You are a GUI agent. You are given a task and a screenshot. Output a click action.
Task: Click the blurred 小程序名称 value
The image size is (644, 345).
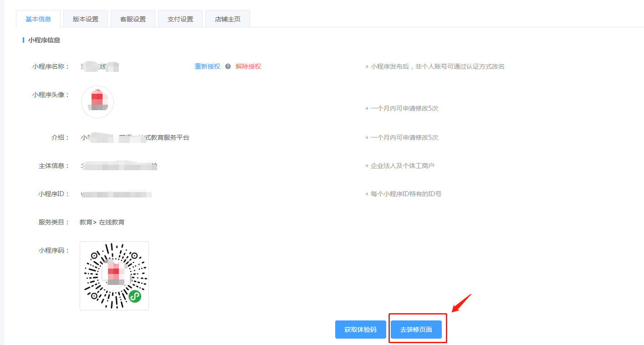coord(100,66)
